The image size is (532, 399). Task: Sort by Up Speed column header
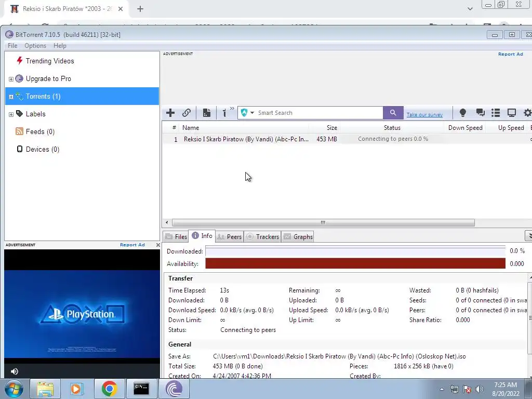pos(507,128)
